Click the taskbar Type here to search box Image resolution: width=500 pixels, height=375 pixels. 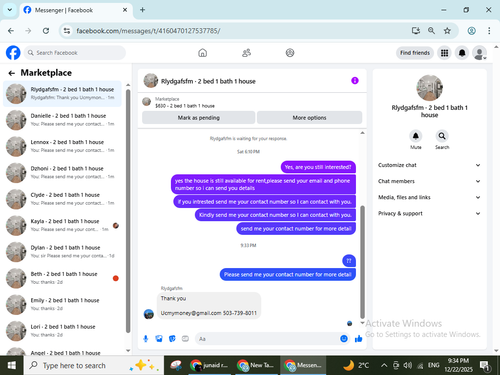click(x=93, y=366)
